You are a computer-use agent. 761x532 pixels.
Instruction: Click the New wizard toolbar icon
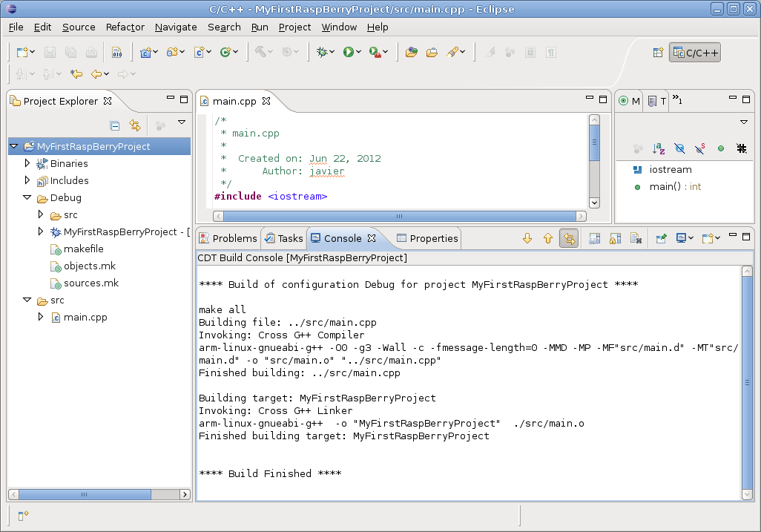[22, 52]
